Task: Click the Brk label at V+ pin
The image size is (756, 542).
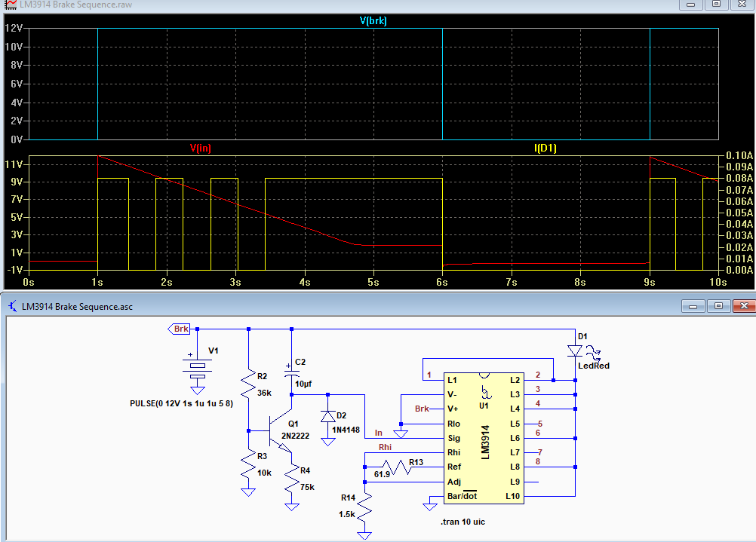Action: click(422, 409)
